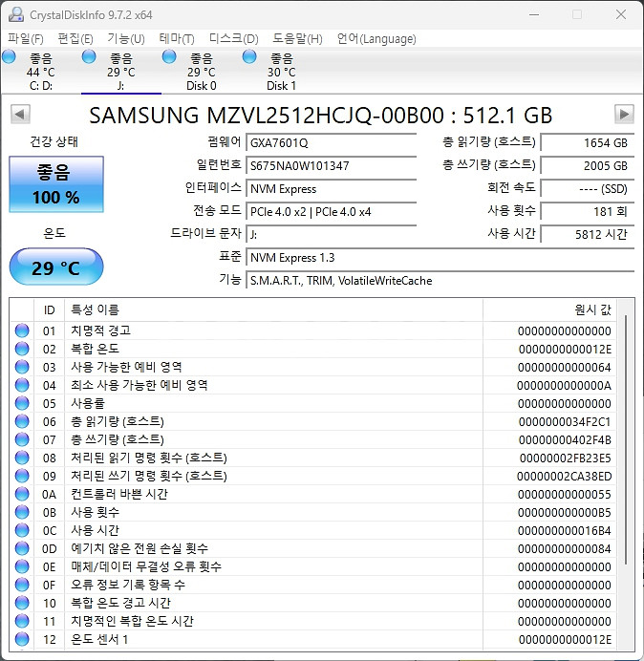Click status orb for 0F 오류 정보 기록 항목 수

click(x=22, y=585)
